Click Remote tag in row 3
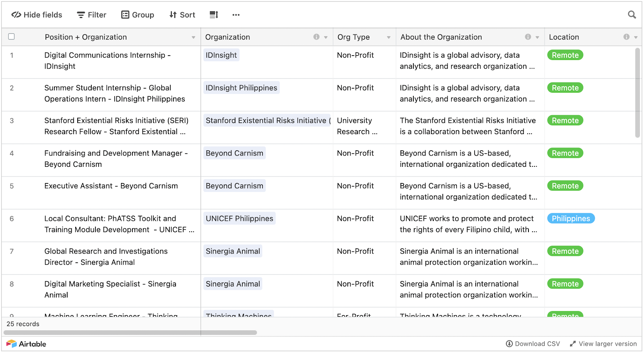The image size is (644, 353). pos(565,120)
